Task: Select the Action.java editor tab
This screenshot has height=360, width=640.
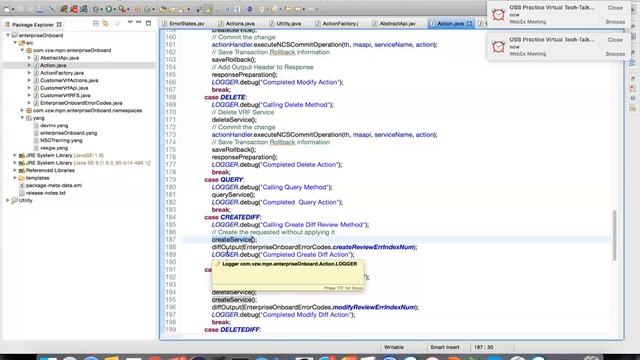Action: pyautogui.click(x=450, y=24)
